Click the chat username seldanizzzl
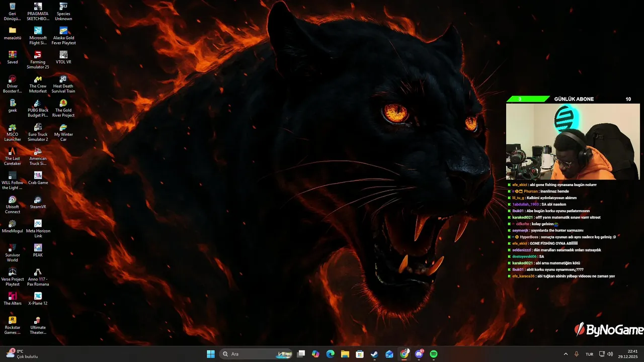Viewport: 644px width, 362px height. pyautogui.click(x=522, y=250)
